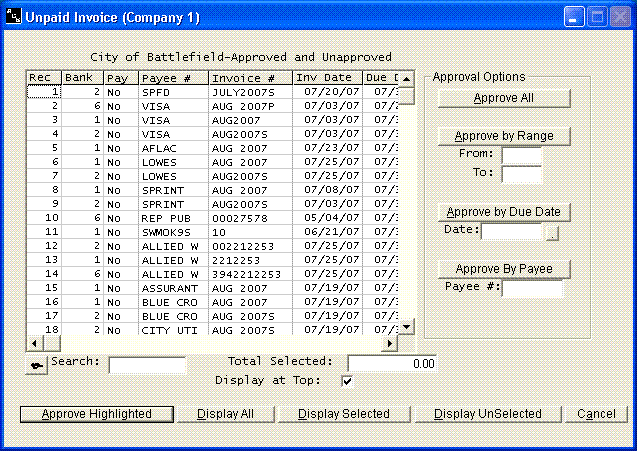Cancel the Unpaid Invoice dialog
Image resolution: width=637 pixels, height=451 pixels.
tap(596, 414)
